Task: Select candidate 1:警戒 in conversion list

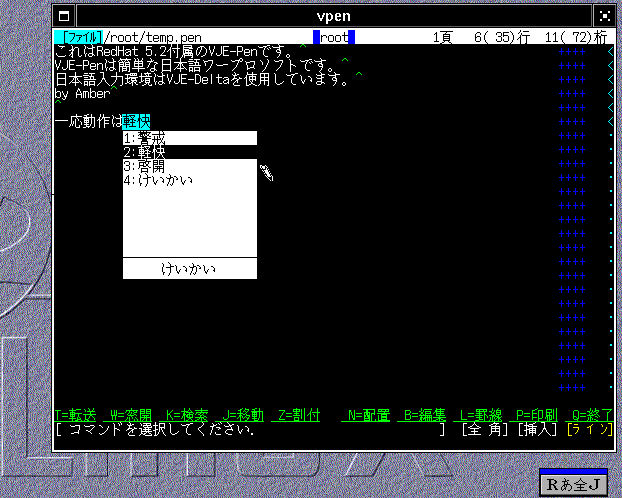Action: coord(190,138)
